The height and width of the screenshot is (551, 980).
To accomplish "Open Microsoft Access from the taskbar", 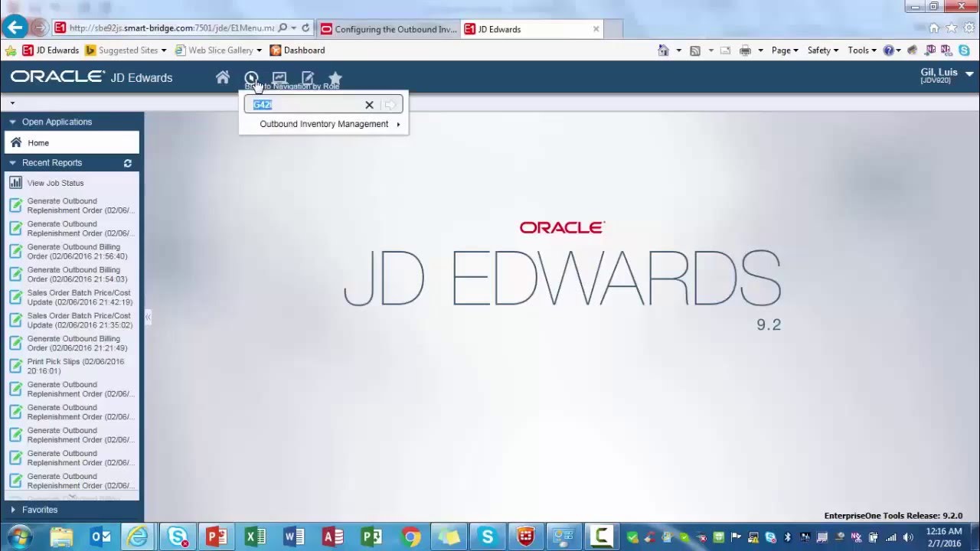I will (x=333, y=537).
